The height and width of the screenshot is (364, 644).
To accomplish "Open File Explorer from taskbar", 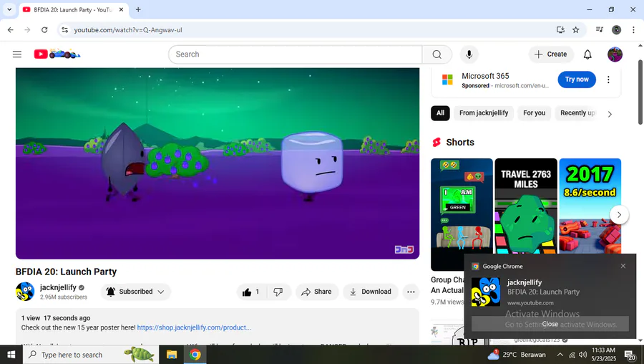I will (171, 355).
